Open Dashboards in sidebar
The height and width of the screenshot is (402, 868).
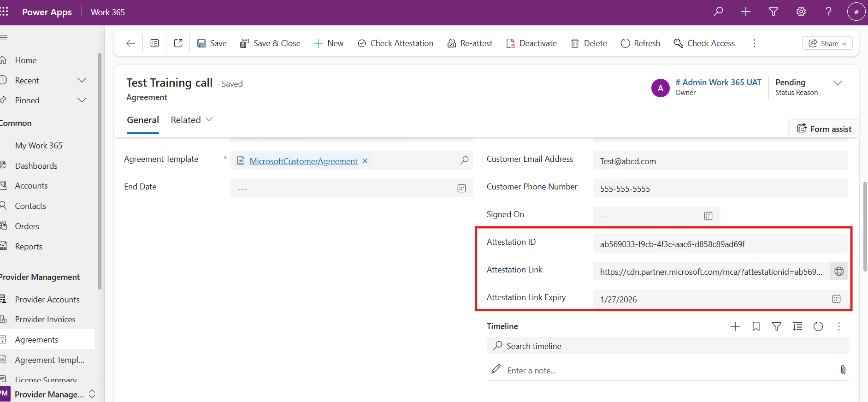point(36,166)
